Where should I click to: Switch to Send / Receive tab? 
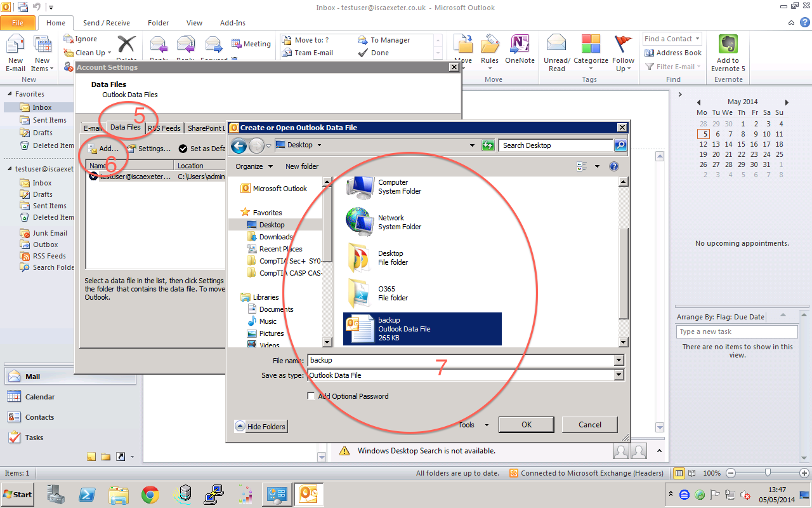click(107, 23)
